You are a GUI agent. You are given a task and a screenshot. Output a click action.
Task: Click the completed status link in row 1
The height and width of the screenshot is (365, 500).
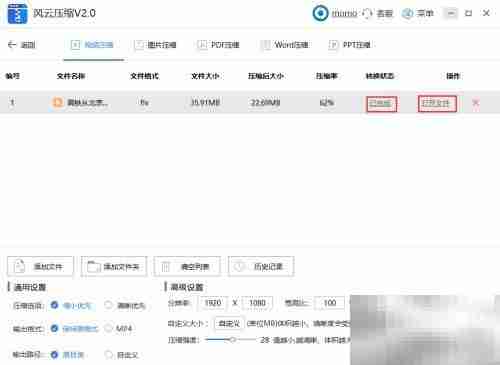tap(381, 104)
